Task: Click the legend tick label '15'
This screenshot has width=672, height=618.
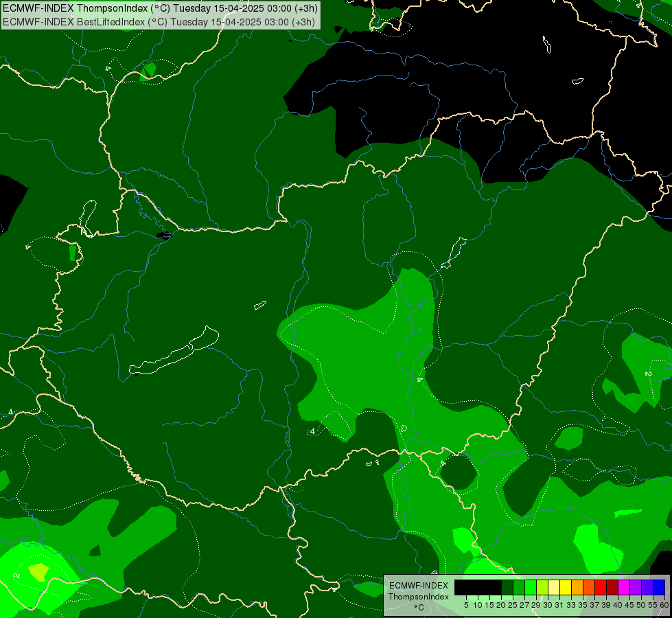Action: click(489, 605)
